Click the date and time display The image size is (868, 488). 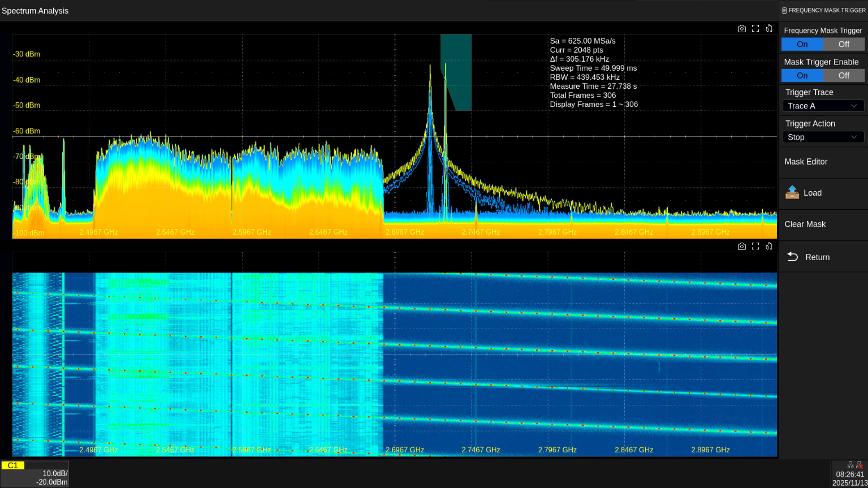click(849, 479)
